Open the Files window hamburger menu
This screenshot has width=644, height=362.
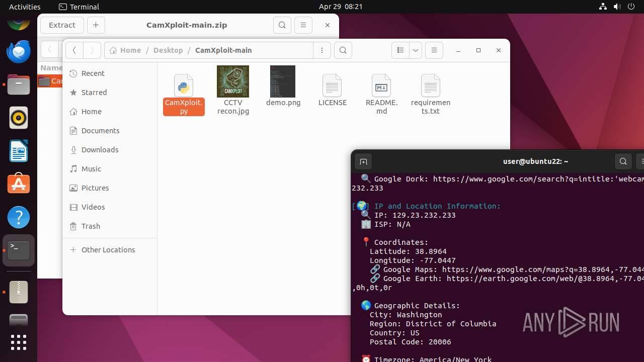[434, 50]
